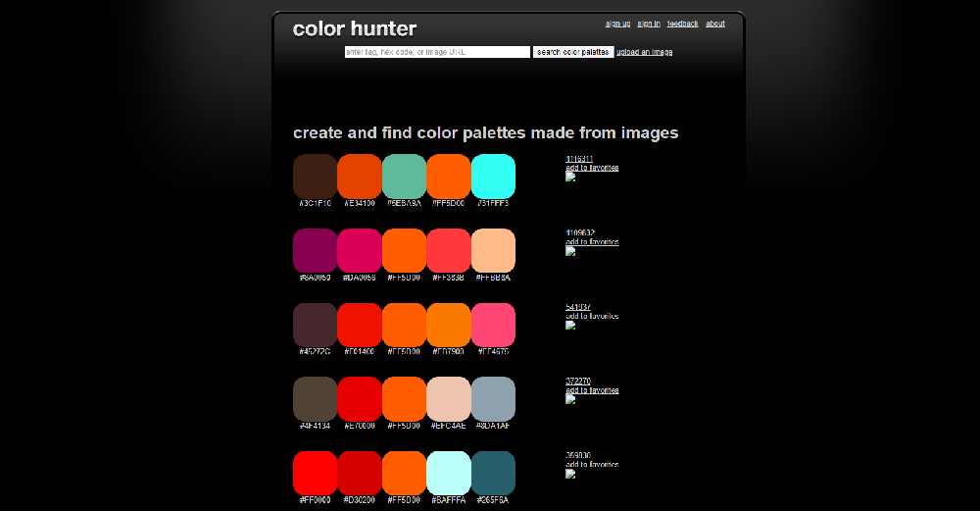The image size is (980, 511).
Task: Click the search color palettes button
Action: (x=573, y=52)
